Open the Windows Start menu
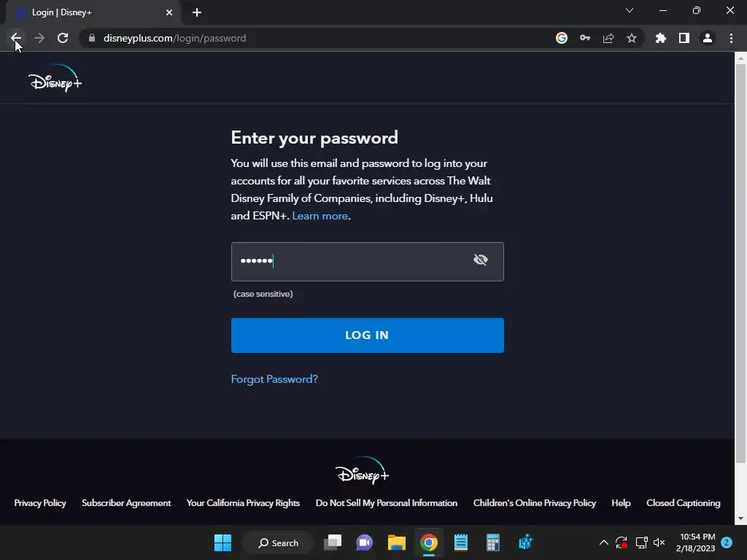This screenshot has height=560, width=747. click(222, 542)
